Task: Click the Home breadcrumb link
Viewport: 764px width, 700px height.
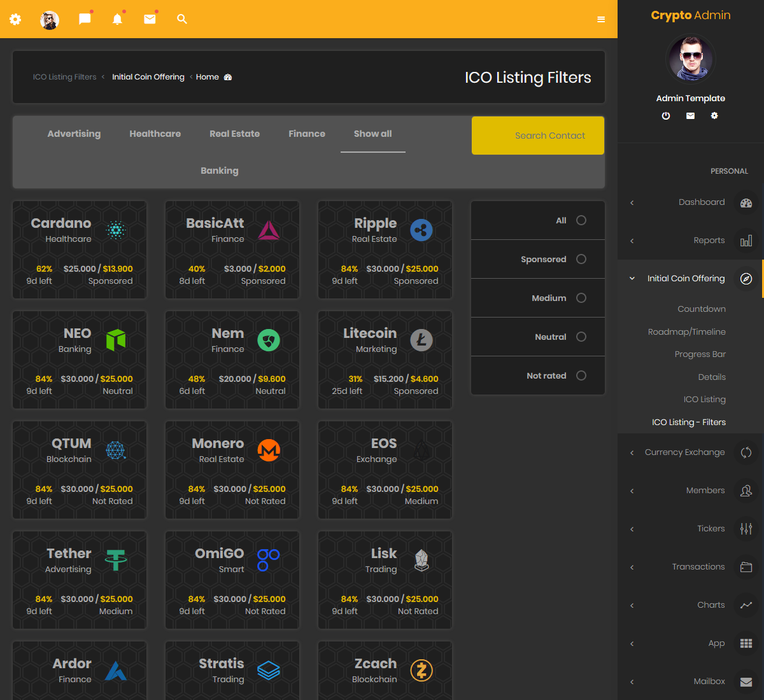Action: (x=208, y=77)
